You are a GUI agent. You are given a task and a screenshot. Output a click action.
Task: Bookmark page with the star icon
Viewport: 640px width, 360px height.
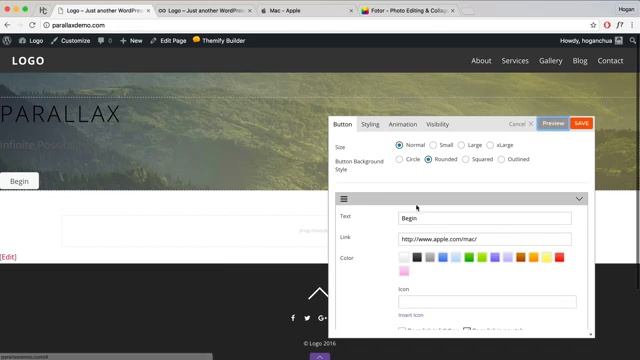click(593, 25)
